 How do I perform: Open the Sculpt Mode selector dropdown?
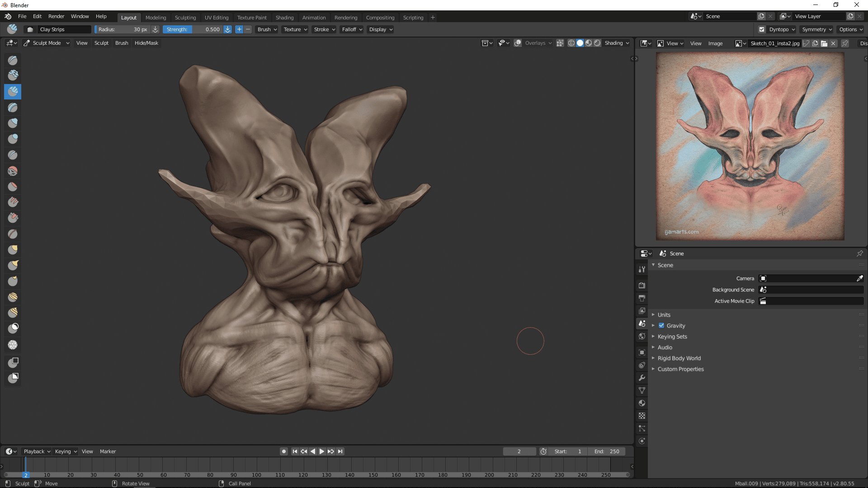[x=47, y=43]
